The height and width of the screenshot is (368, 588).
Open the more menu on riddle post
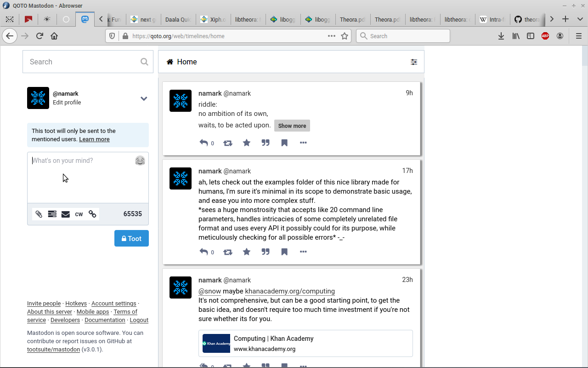pyautogui.click(x=303, y=143)
